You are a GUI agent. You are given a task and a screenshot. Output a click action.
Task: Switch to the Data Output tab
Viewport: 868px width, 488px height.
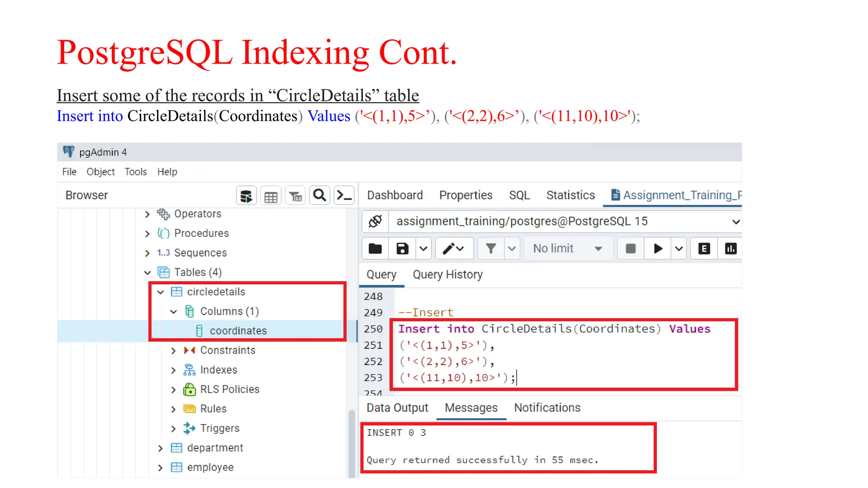coord(397,408)
